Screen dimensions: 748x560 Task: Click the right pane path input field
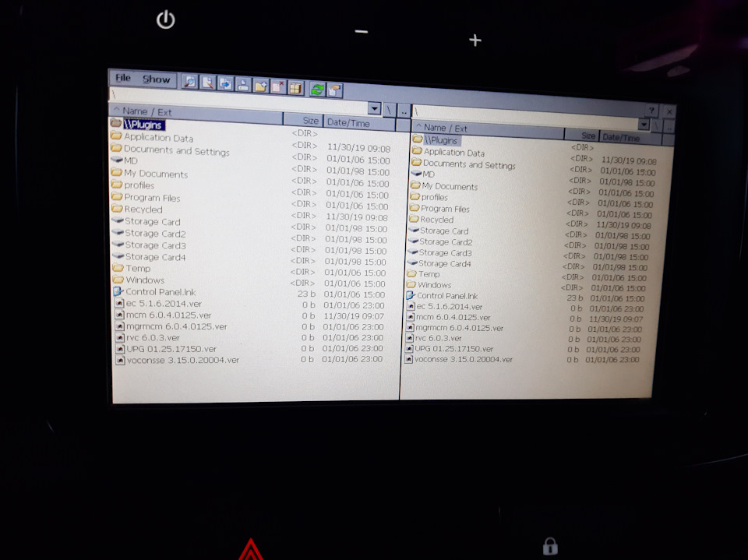point(524,117)
